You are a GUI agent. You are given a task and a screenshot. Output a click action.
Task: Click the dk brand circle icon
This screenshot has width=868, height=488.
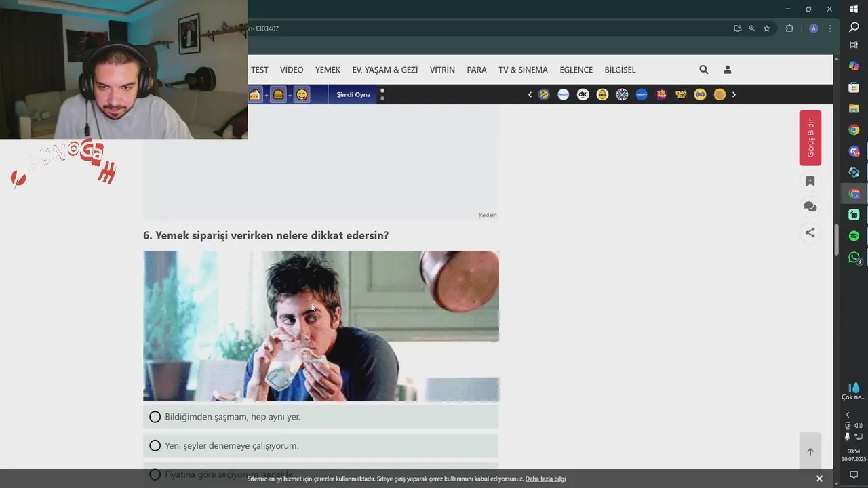(583, 94)
